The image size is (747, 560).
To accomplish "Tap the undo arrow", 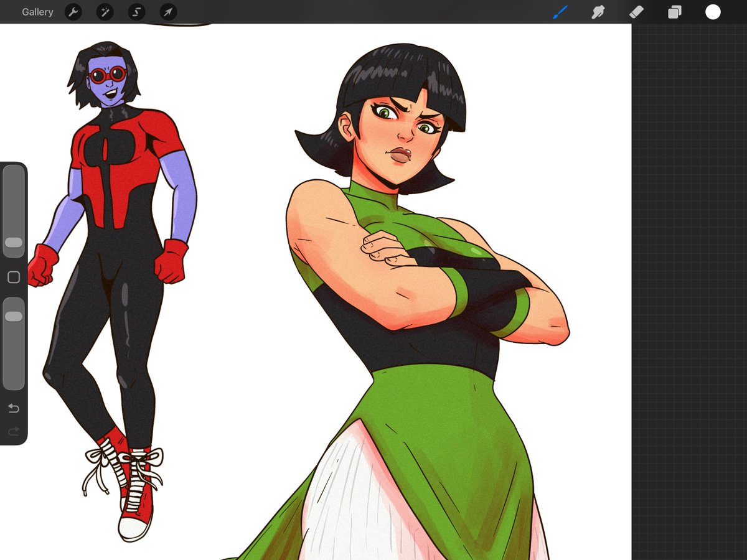I will point(14,408).
